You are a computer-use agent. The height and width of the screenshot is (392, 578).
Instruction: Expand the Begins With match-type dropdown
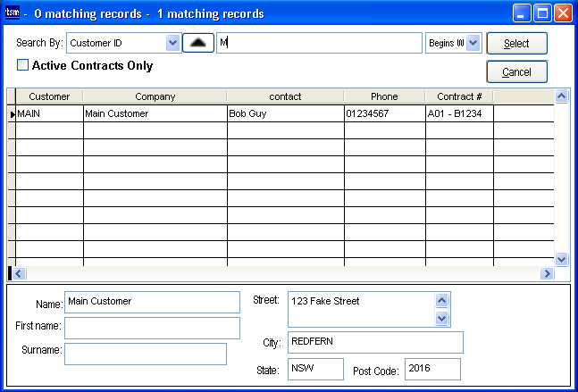pyautogui.click(x=473, y=43)
